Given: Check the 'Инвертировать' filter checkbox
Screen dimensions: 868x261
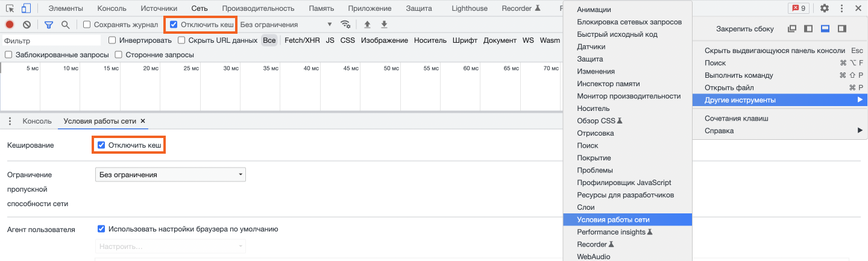Looking at the screenshot, I should point(112,40).
